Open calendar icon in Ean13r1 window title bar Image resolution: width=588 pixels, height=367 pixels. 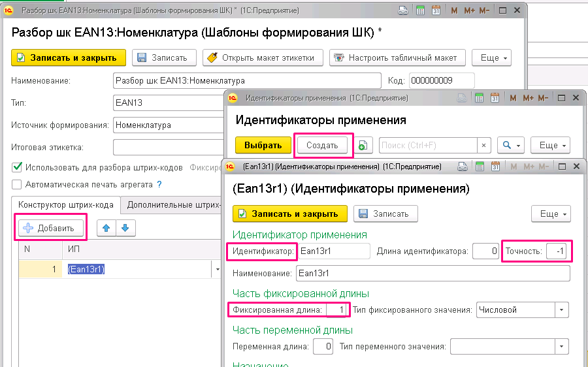[495, 167]
